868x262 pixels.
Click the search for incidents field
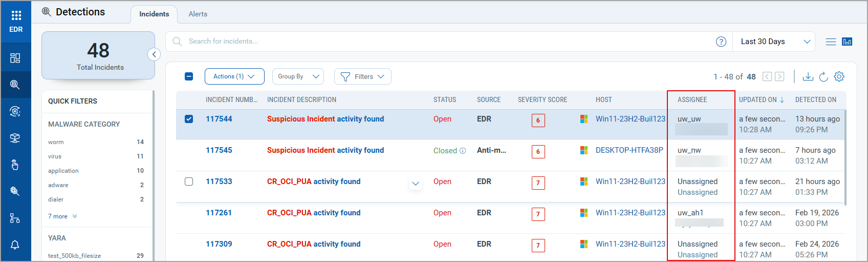click(x=445, y=42)
